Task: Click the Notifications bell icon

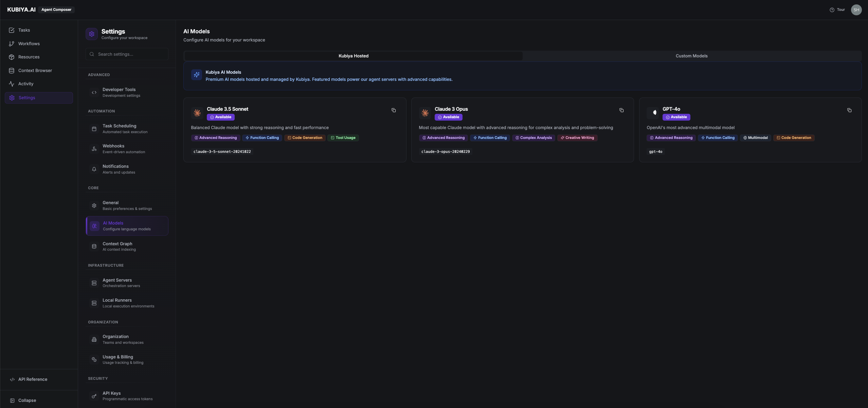Action: (x=94, y=169)
